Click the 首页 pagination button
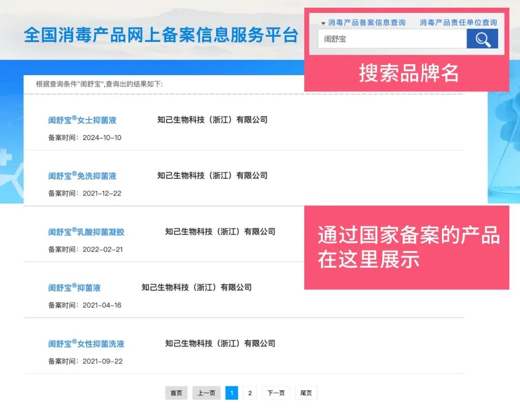This screenshot has width=520, height=420. [x=176, y=393]
